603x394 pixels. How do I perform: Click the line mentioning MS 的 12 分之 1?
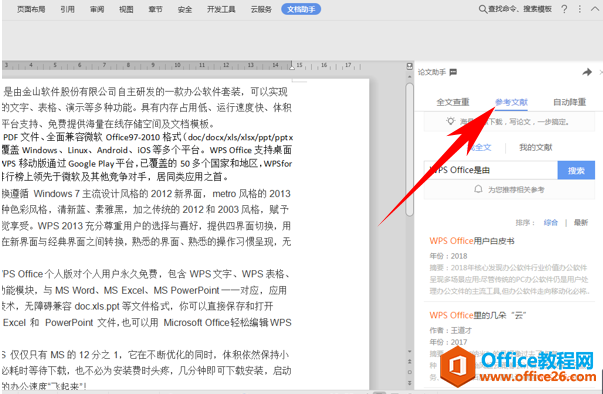coord(145,354)
